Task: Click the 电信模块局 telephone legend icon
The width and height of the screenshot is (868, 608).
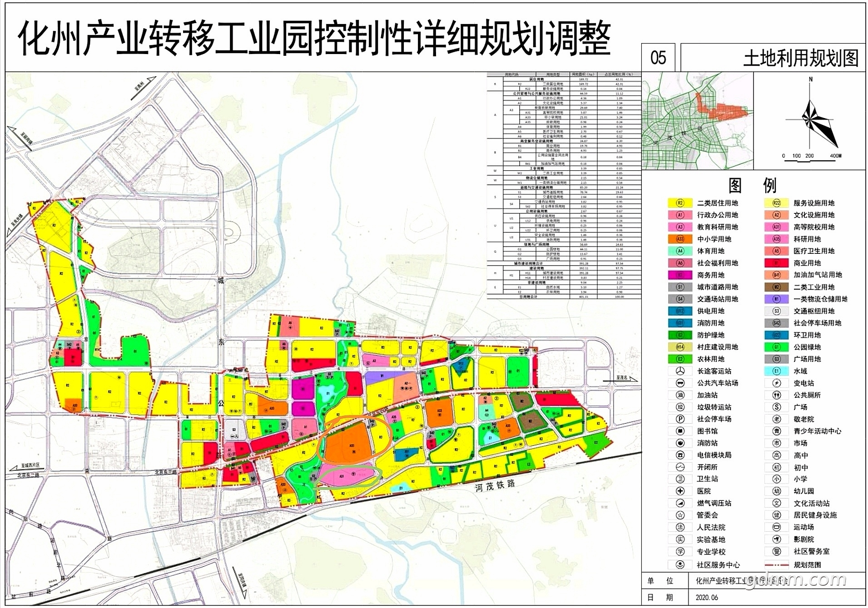Action: [680, 455]
